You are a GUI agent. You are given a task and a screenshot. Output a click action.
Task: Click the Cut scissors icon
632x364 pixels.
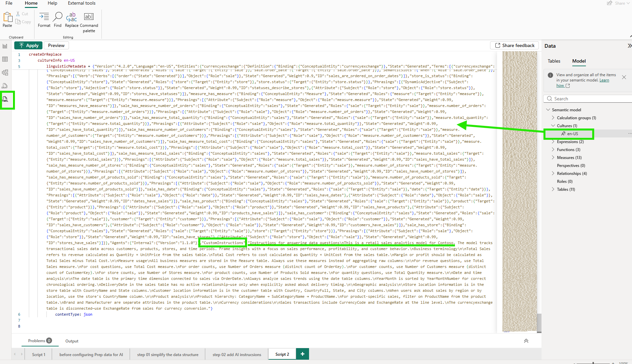pos(18,14)
